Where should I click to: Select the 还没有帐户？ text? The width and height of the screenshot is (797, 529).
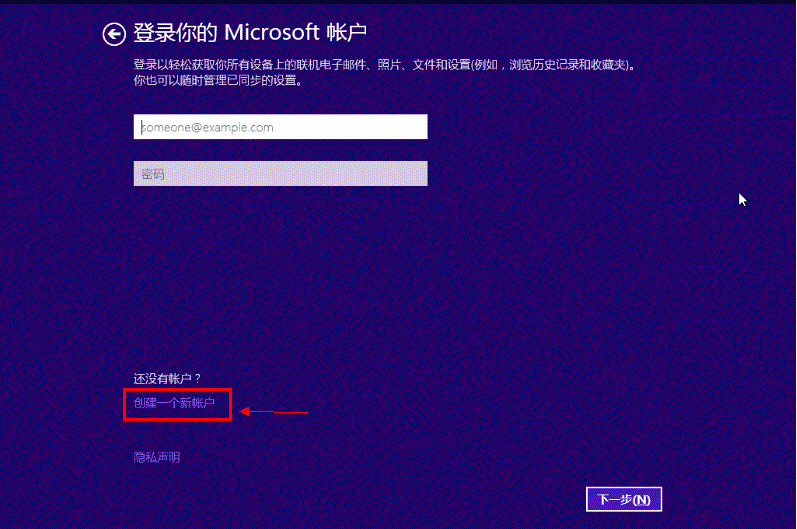pos(167,379)
